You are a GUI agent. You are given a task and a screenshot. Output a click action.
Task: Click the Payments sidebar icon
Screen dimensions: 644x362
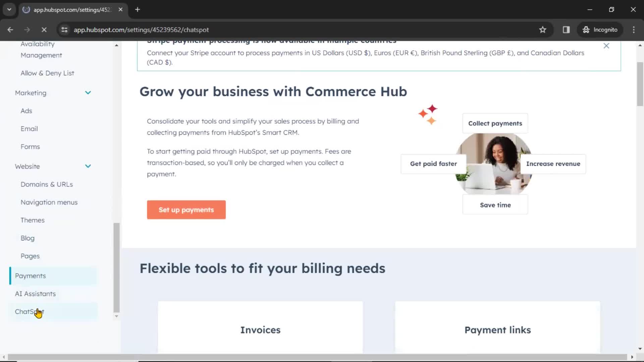(30, 276)
